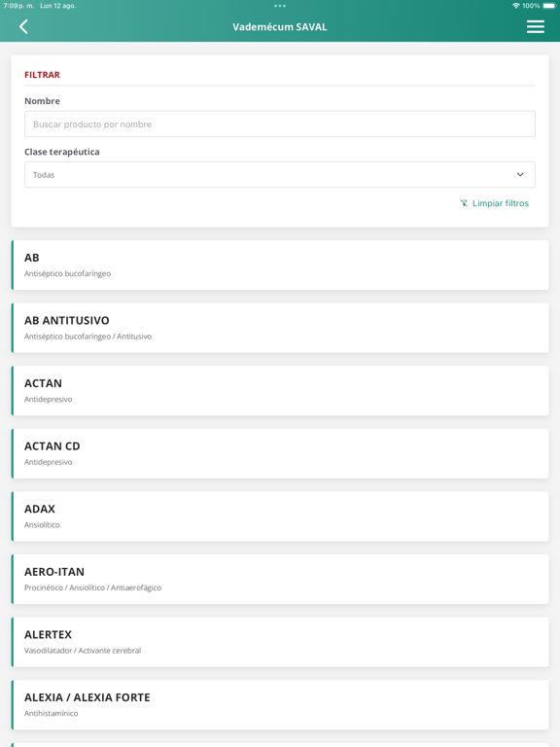The height and width of the screenshot is (747, 560).
Task: Tap the Vademécum SAVAL header title
Action: point(280,27)
